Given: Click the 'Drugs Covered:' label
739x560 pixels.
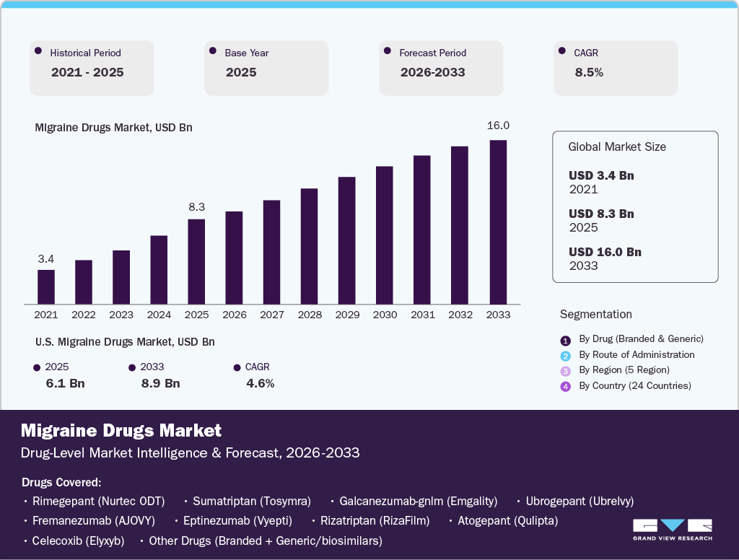Looking at the screenshot, I should (61, 483).
